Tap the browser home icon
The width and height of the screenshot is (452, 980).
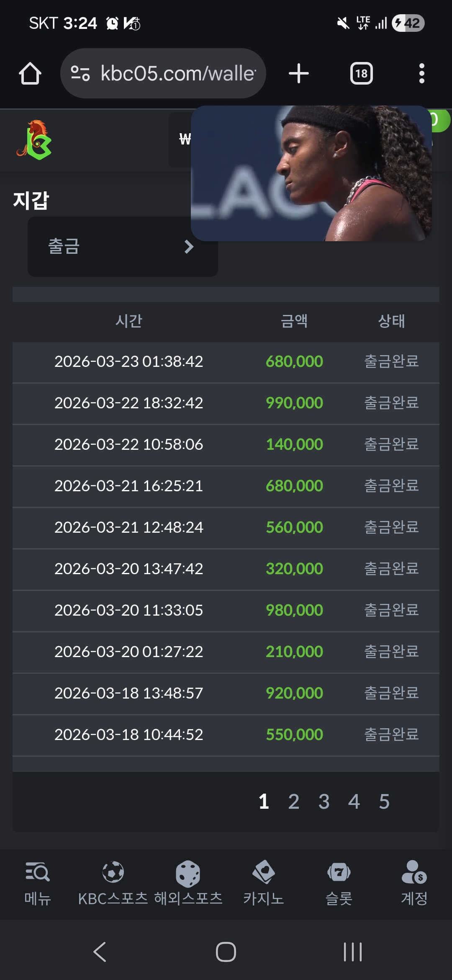tap(30, 74)
